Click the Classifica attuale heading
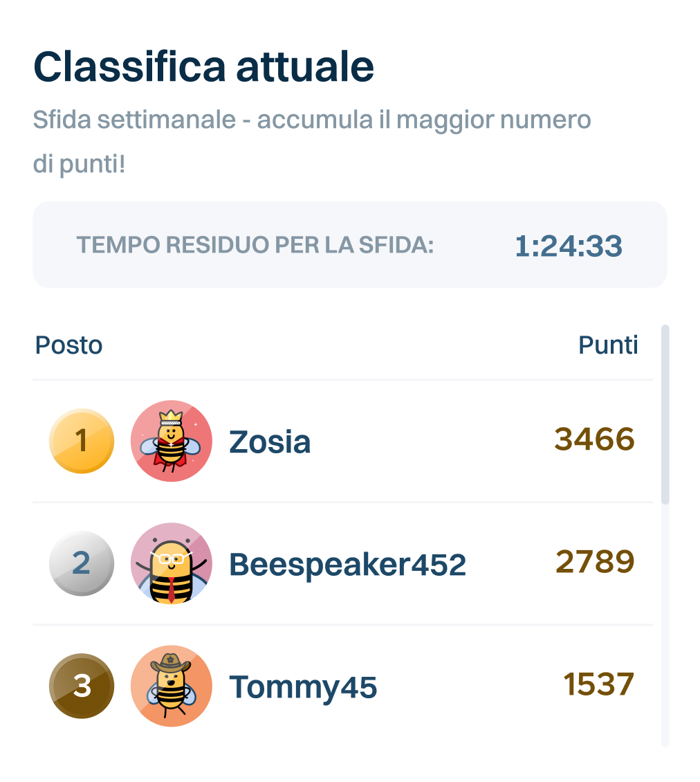This screenshot has width=700, height=782. point(204,67)
